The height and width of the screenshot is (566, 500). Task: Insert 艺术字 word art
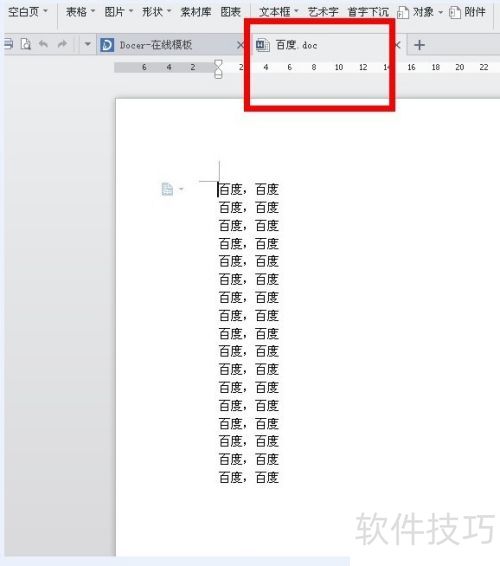(x=323, y=12)
